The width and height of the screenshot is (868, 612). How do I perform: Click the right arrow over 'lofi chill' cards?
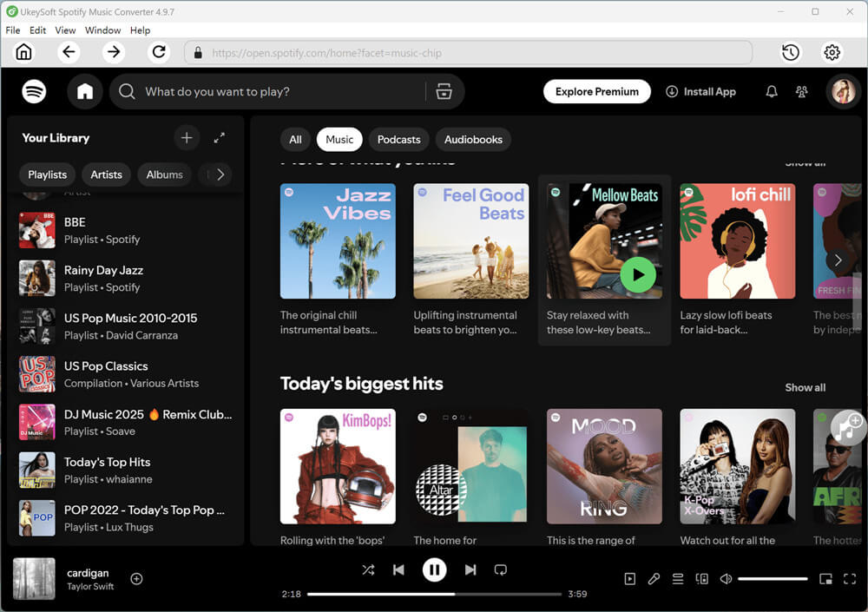pyautogui.click(x=838, y=260)
